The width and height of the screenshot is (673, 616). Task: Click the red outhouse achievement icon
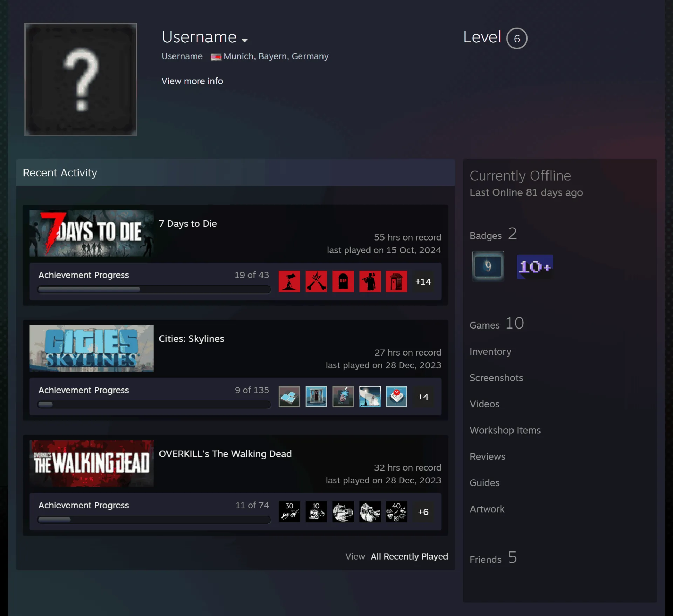tap(396, 281)
